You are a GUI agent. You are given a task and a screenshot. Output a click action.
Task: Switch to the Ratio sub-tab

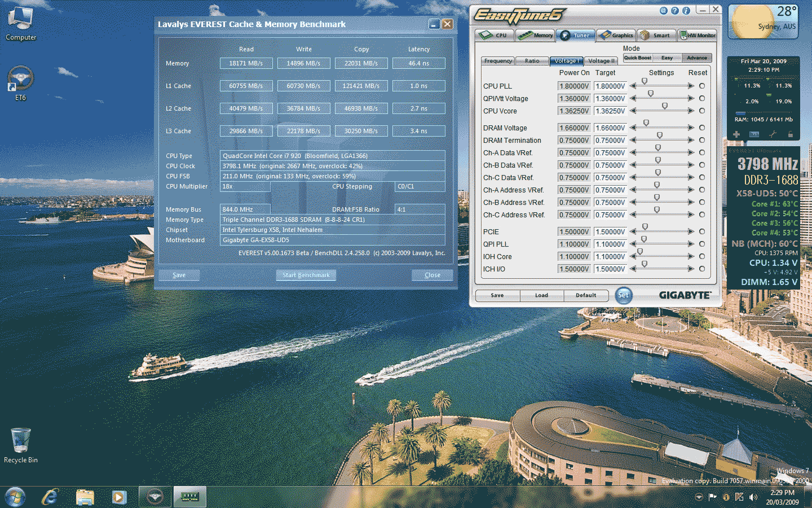532,61
